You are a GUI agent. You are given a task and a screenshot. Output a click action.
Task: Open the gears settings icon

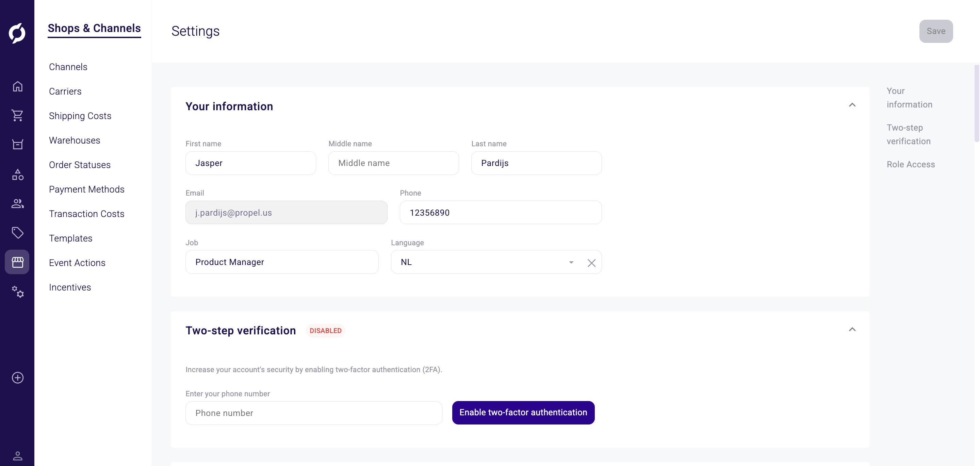coord(17,292)
